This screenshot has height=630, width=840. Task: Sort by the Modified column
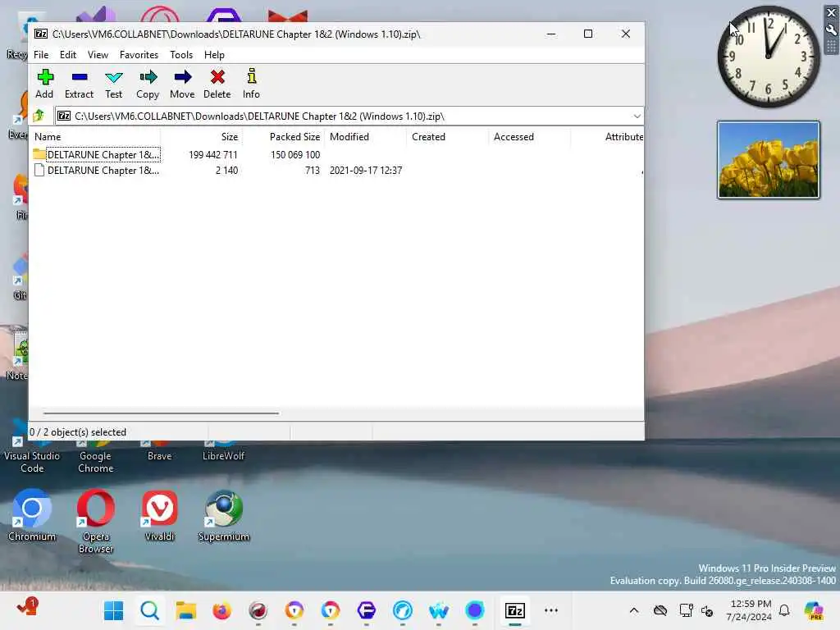[366, 137]
